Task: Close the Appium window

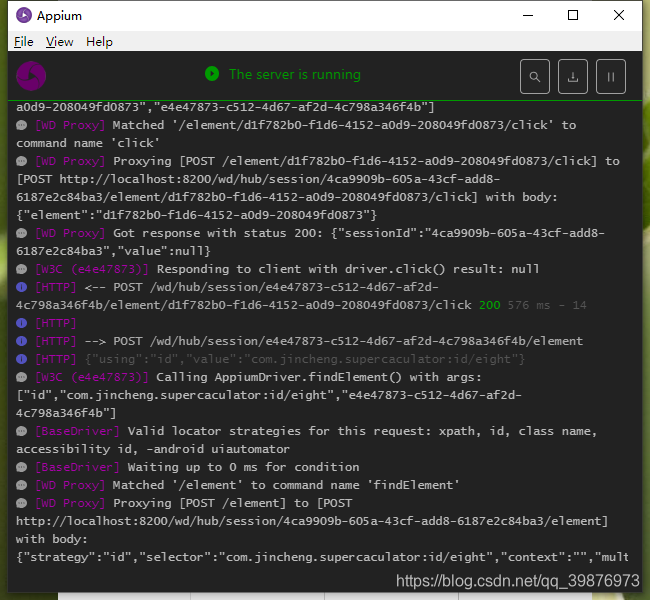Action: (619, 15)
